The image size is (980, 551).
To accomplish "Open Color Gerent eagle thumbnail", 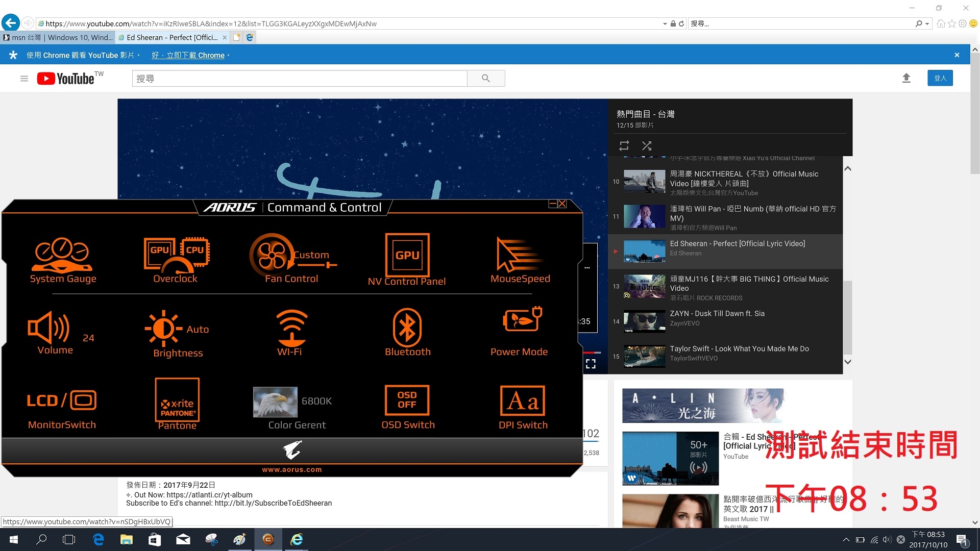I will point(275,402).
